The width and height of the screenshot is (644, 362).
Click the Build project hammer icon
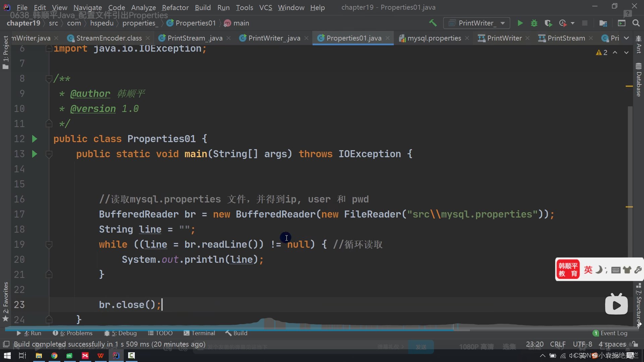(x=433, y=23)
